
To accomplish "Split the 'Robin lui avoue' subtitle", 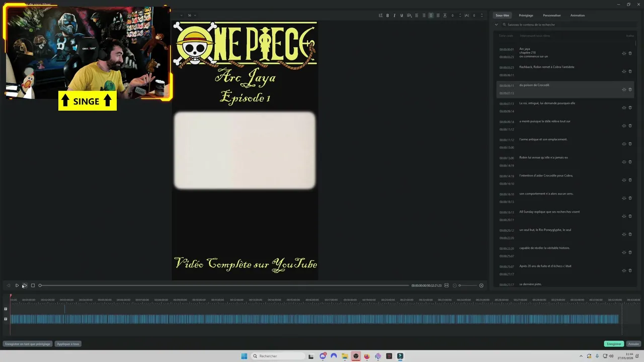I will (624, 162).
